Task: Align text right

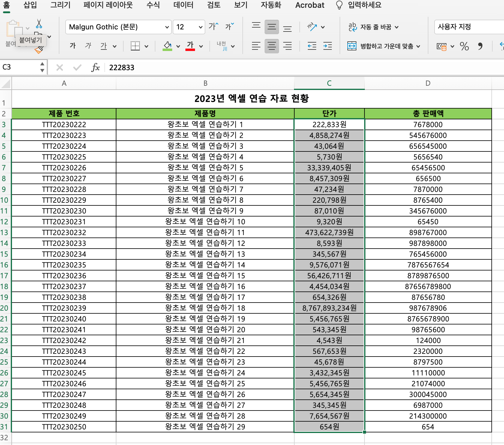Action: click(287, 46)
